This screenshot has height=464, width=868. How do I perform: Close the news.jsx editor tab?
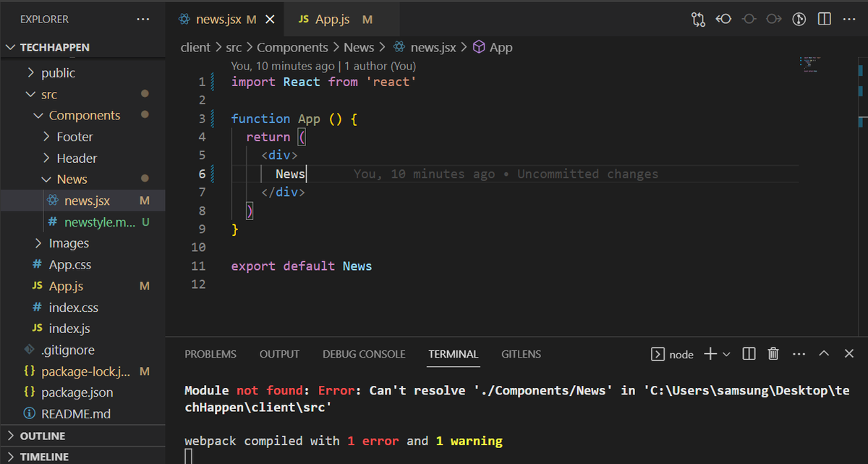pyautogui.click(x=270, y=20)
